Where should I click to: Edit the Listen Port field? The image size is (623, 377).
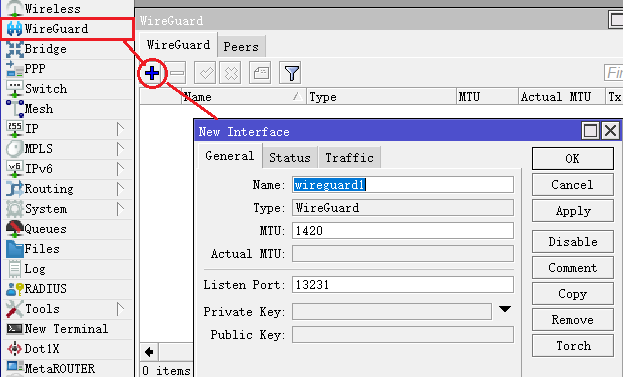[402, 285]
